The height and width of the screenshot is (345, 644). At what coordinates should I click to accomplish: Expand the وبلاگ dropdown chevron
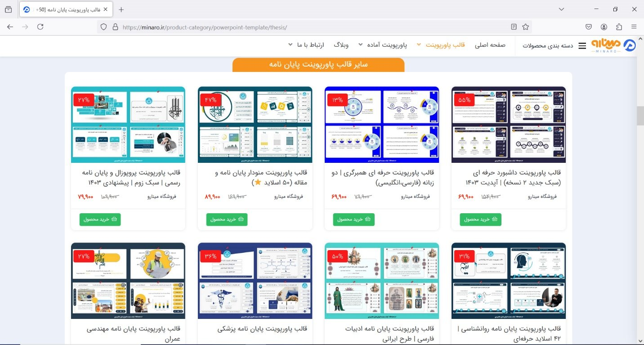coord(360,45)
